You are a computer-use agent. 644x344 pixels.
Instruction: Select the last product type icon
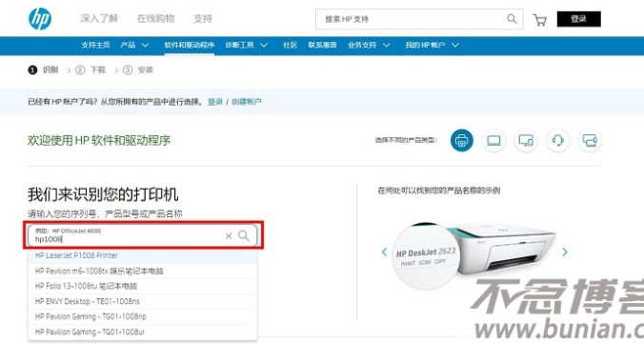click(x=590, y=141)
